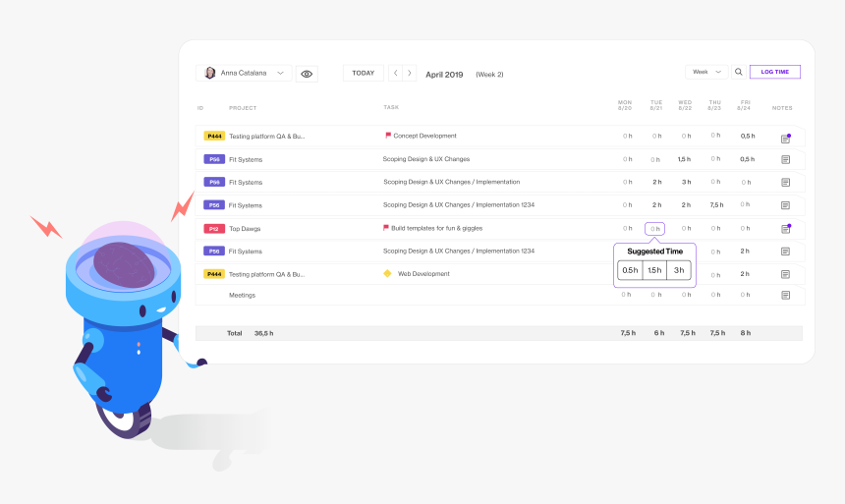The width and height of the screenshot is (845, 504).
Task: Click the yellow diamond beside Web Development
Action: (387, 273)
